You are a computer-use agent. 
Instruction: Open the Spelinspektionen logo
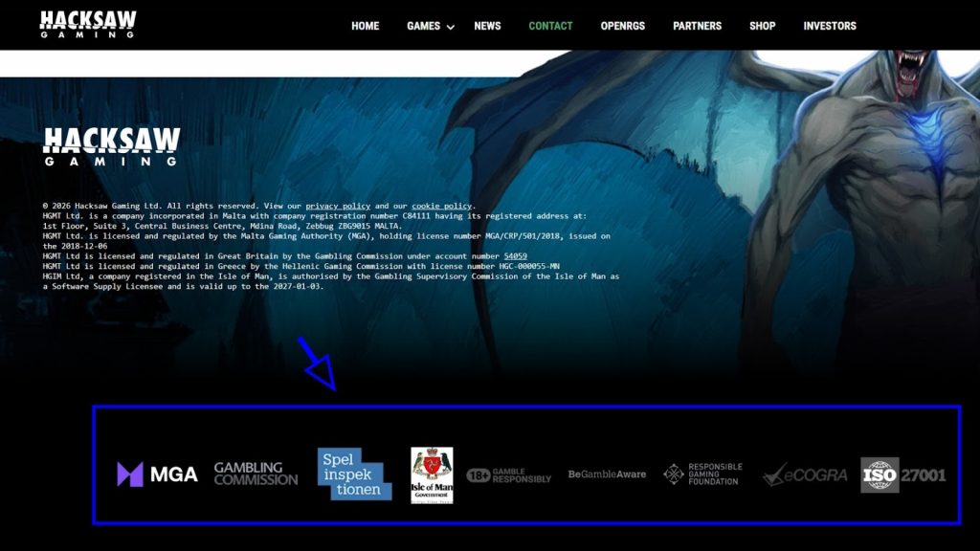click(x=354, y=474)
